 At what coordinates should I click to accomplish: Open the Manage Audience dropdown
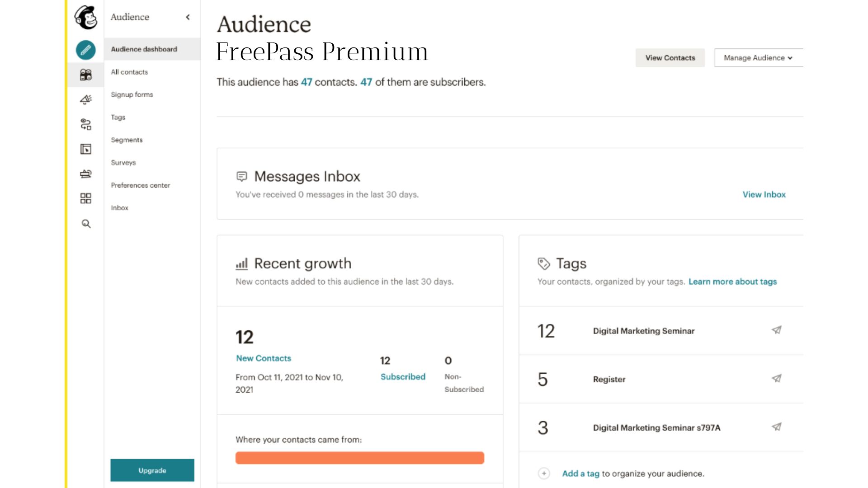tap(757, 58)
